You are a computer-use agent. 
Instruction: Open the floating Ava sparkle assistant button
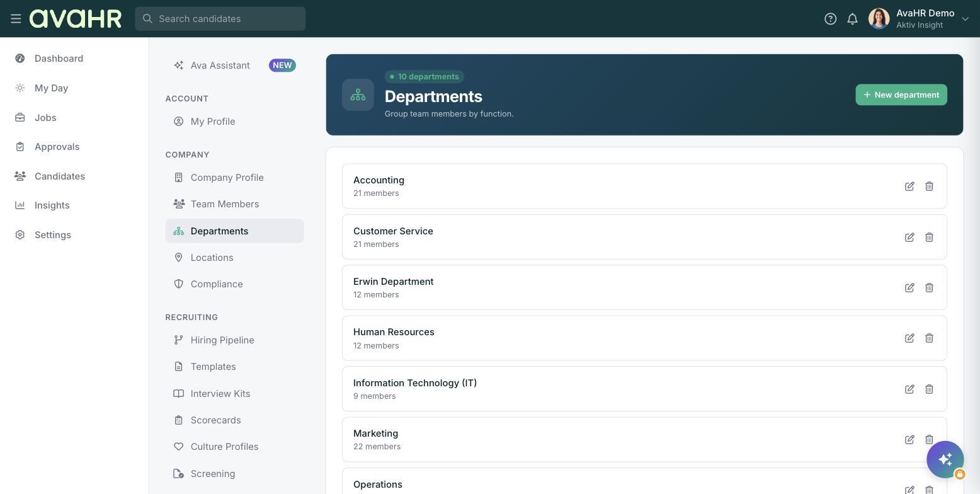[x=945, y=459]
